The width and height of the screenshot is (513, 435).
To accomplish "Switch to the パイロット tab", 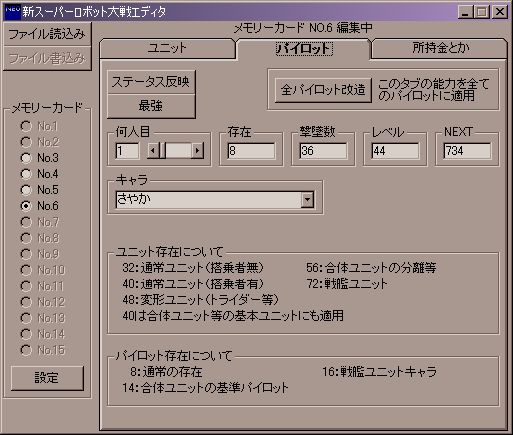I will [304, 49].
